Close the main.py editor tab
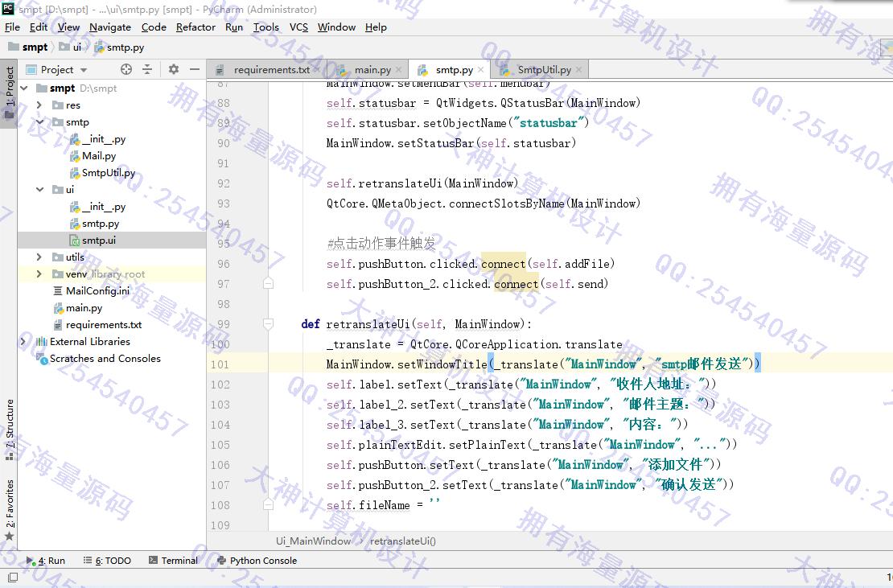 point(399,69)
